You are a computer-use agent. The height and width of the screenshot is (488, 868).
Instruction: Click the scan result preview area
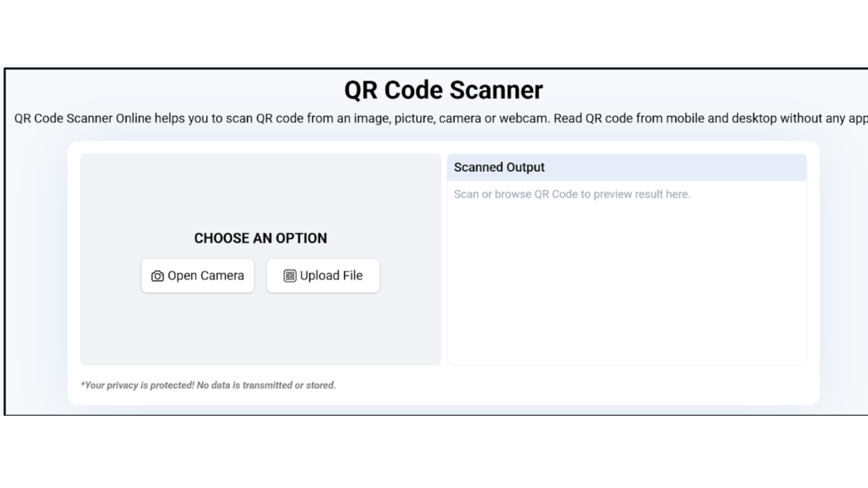point(626,271)
